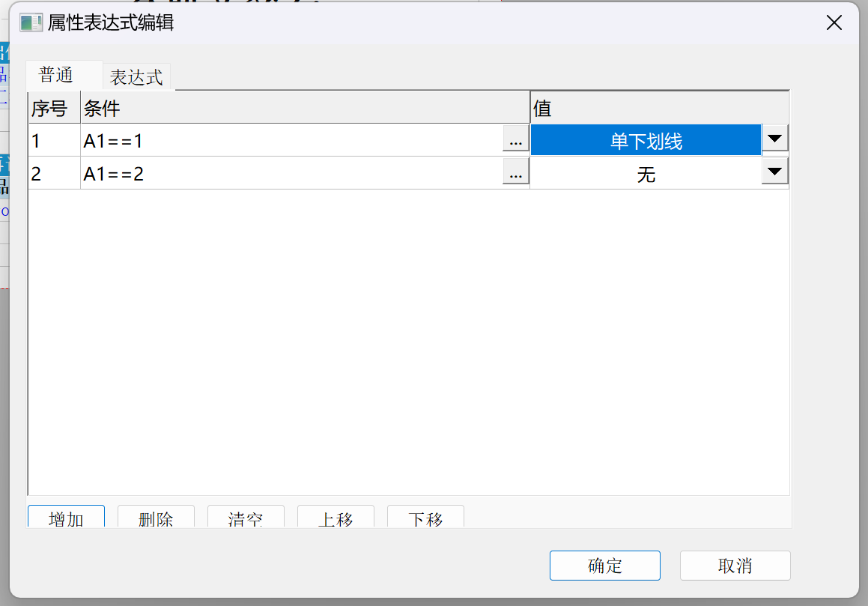Switch to the 表达式 tab
Image resolution: width=868 pixels, height=606 pixels.
136,77
